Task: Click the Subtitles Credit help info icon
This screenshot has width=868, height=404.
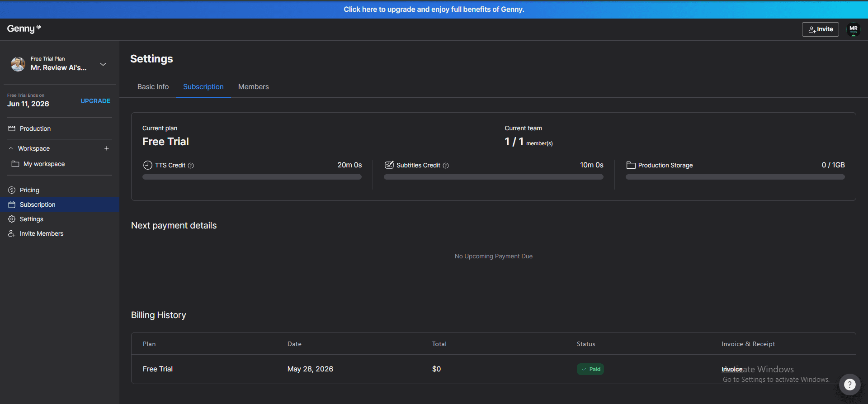Action: click(446, 166)
